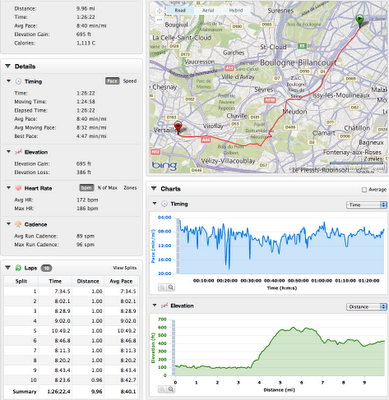
Task: Click zoom-in magnifier under Elevation chart
Action: [x=171, y=389]
